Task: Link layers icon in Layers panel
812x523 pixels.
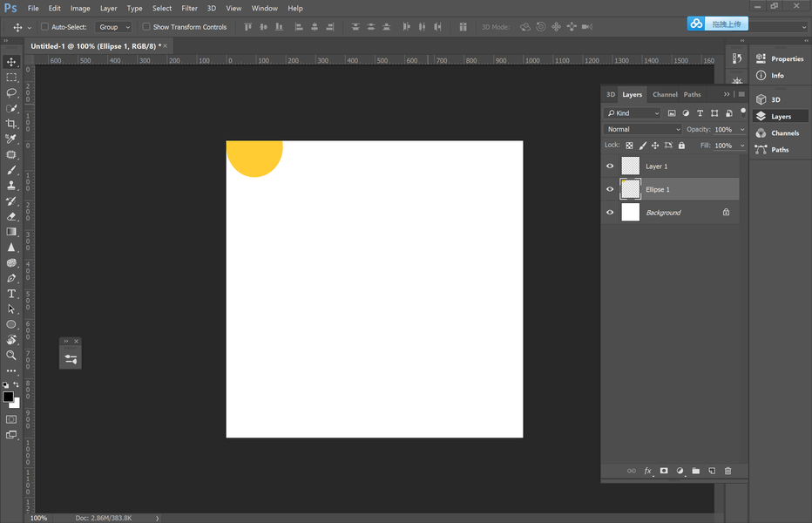Action: 632,471
